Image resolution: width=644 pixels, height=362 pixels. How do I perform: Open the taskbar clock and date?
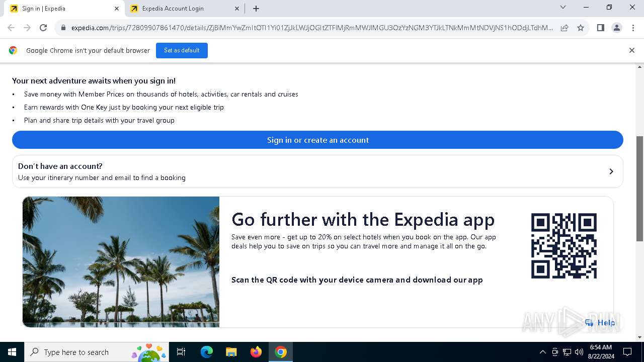(601, 352)
